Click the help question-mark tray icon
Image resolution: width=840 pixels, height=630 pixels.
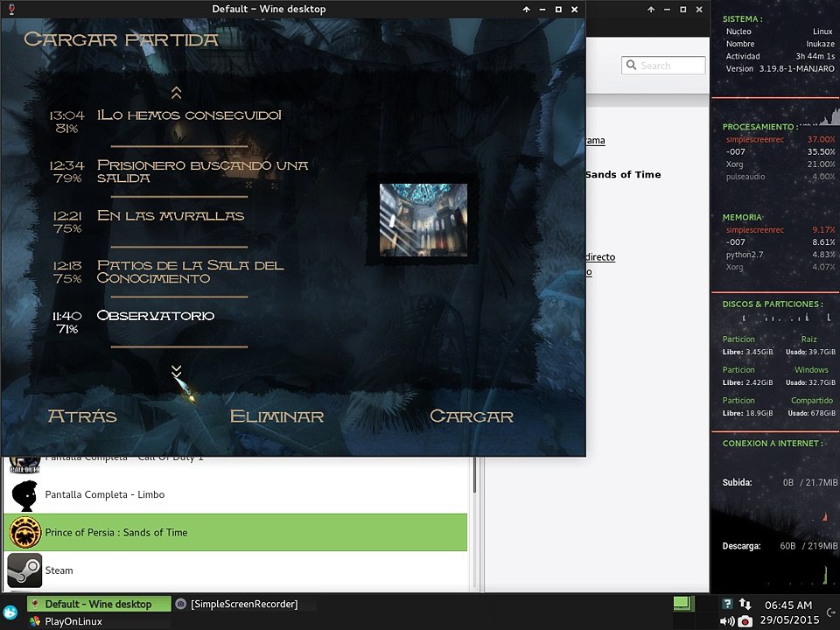coord(727,604)
